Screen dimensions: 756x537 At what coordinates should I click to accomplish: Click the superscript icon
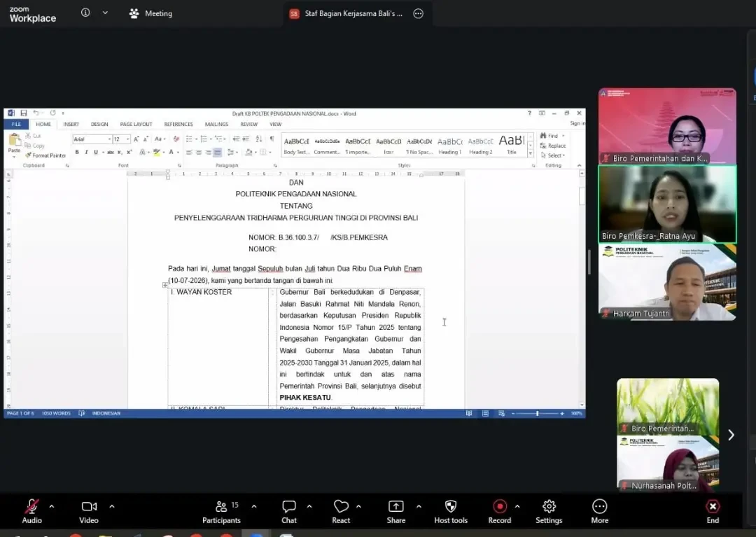129,153
